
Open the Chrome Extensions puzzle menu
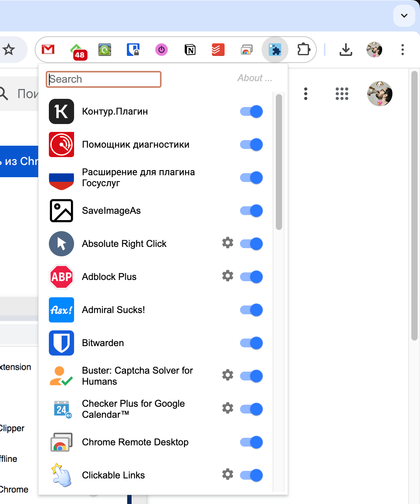[x=304, y=50]
